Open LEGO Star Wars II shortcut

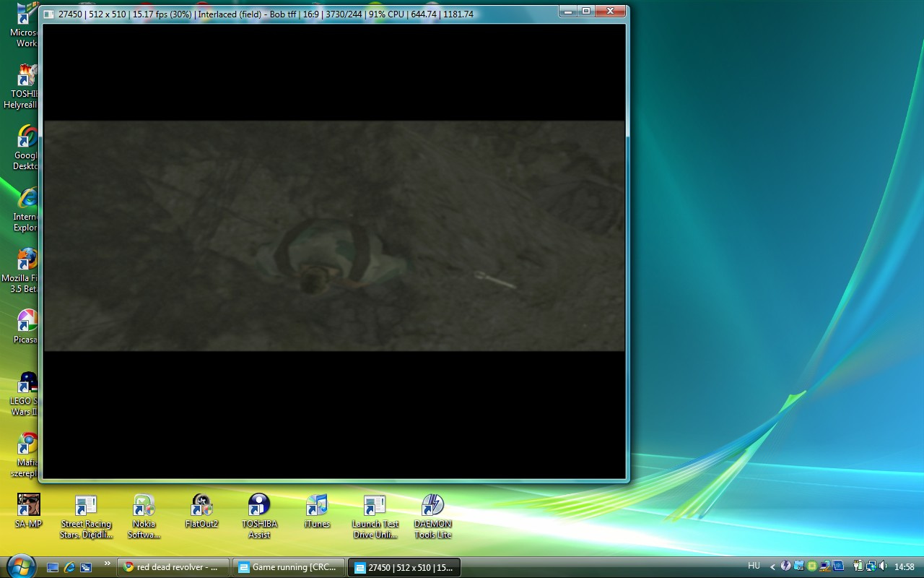pyautogui.click(x=23, y=394)
